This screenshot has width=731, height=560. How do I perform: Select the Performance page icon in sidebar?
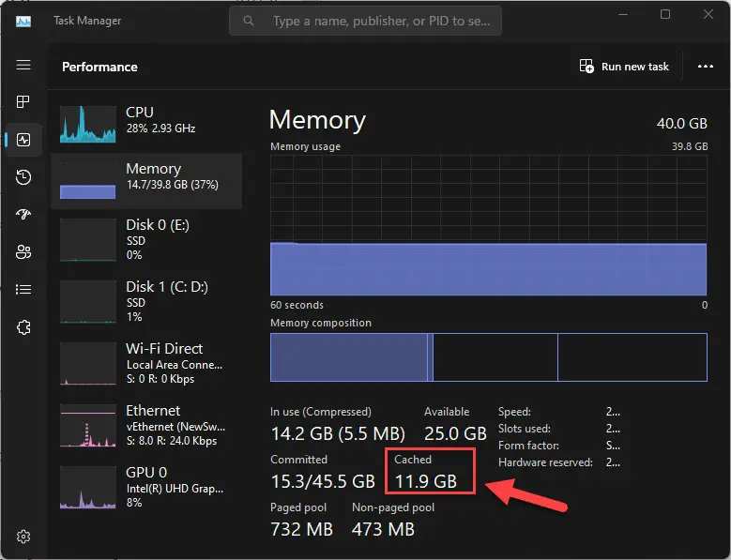pyautogui.click(x=23, y=140)
